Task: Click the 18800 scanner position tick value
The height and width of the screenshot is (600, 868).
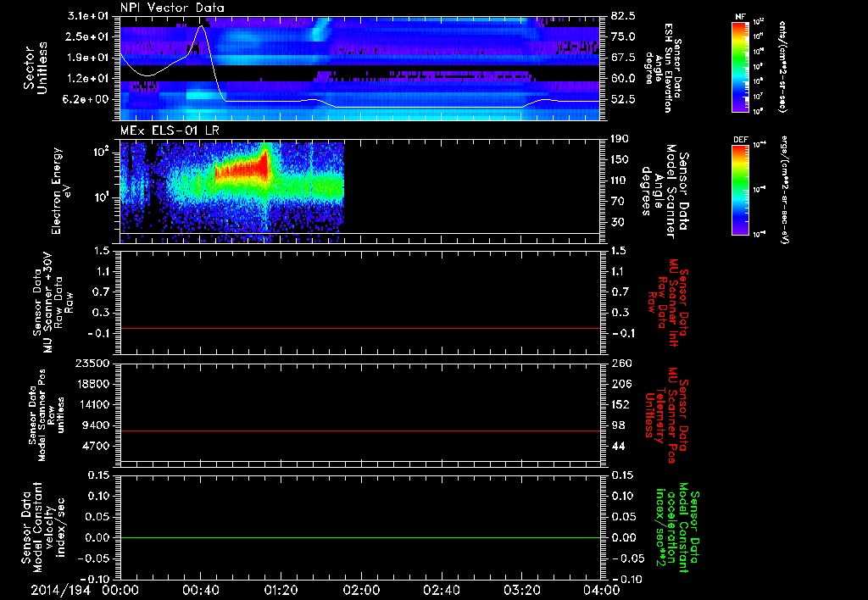Action: (92, 384)
